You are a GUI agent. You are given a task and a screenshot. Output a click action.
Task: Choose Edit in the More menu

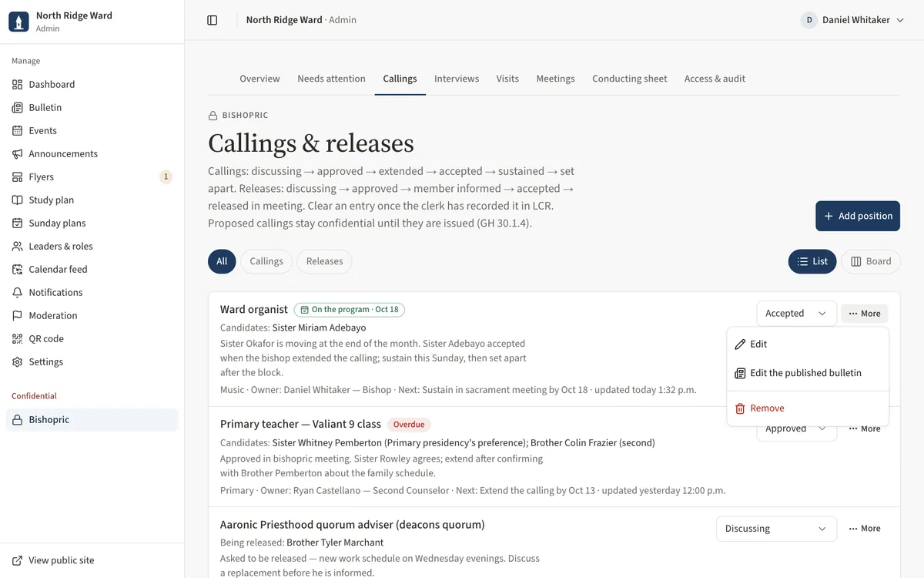pyautogui.click(x=808, y=344)
